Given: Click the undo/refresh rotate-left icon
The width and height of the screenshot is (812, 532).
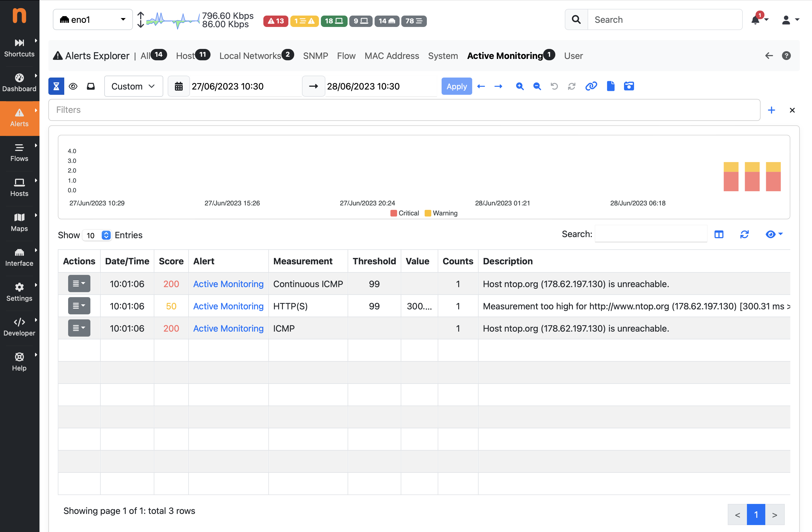Looking at the screenshot, I should [x=553, y=86].
